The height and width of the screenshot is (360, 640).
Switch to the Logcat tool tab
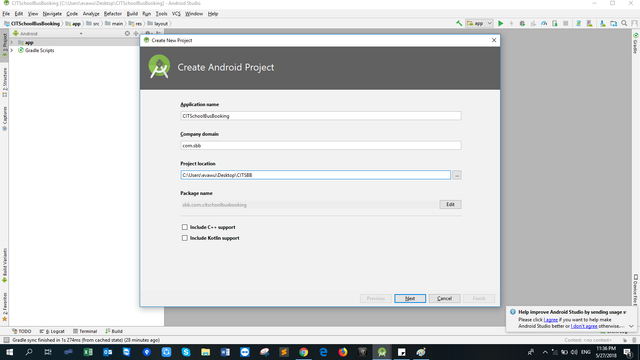click(52, 331)
